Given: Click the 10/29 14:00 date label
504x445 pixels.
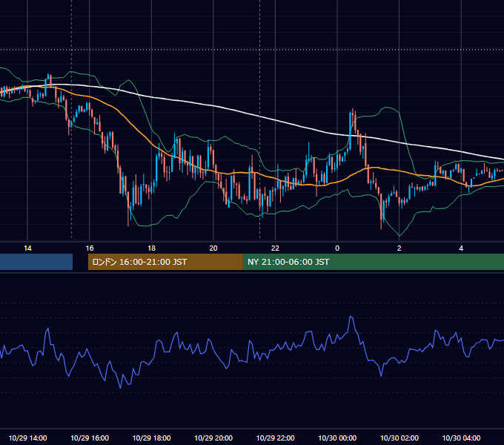Looking at the screenshot, I should (x=27, y=438).
